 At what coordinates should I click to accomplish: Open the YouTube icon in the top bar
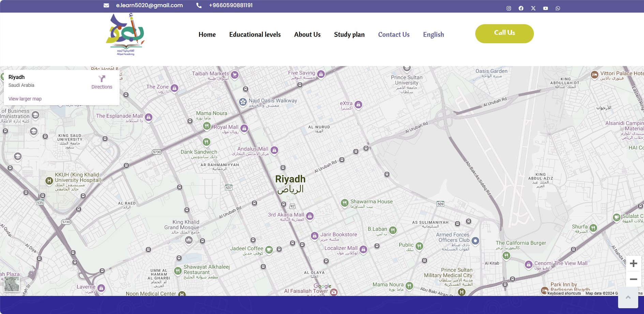(x=545, y=8)
